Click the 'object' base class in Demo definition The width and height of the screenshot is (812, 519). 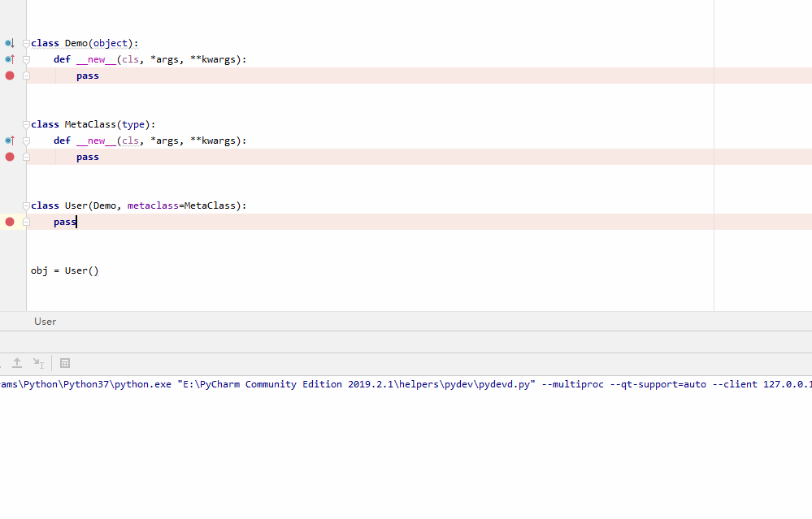click(x=111, y=44)
